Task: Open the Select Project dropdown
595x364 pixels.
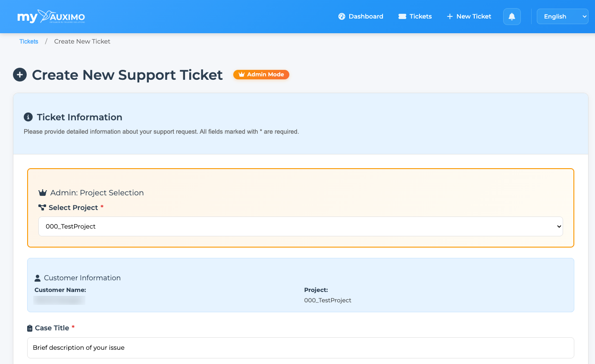Action: tap(301, 226)
